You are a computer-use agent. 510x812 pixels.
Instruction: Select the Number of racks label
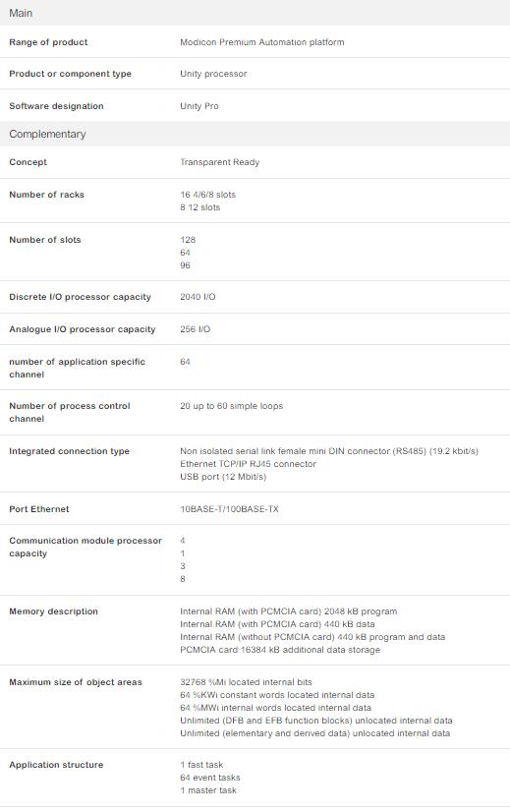coord(46,195)
